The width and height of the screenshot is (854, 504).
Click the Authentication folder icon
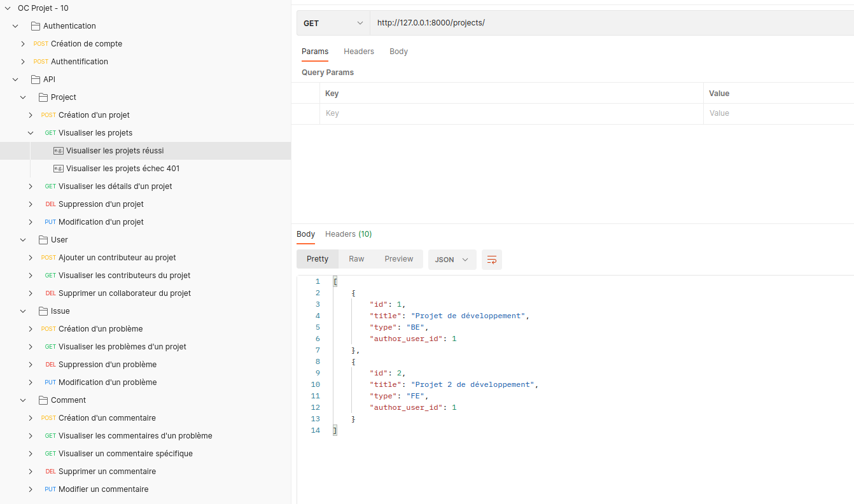click(x=36, y=26)
